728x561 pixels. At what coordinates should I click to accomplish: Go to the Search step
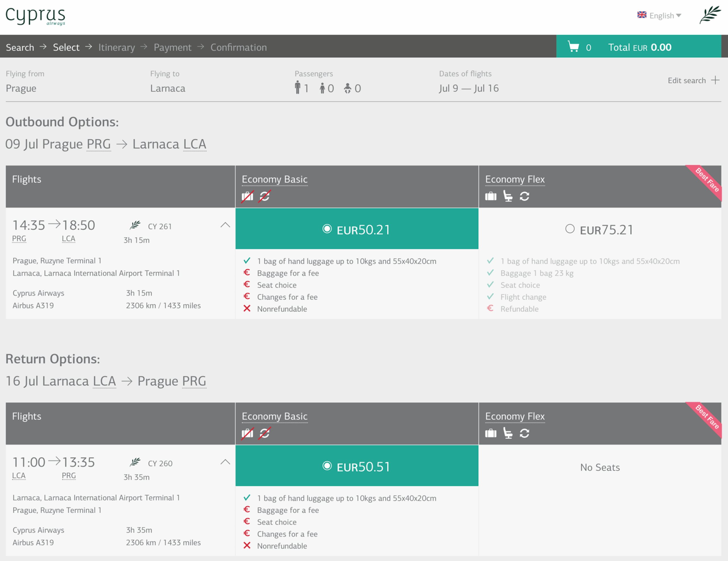pos(20,47)
